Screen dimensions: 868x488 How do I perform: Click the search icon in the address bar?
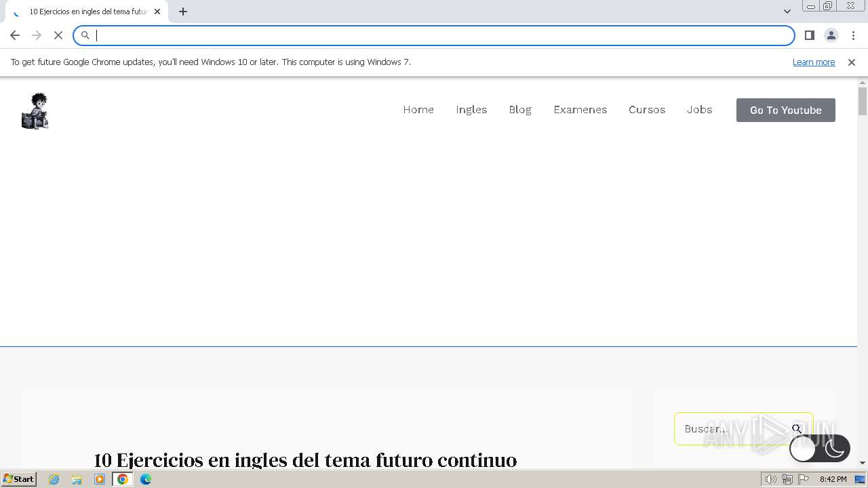pyautogui.click(x=85, y=35)
